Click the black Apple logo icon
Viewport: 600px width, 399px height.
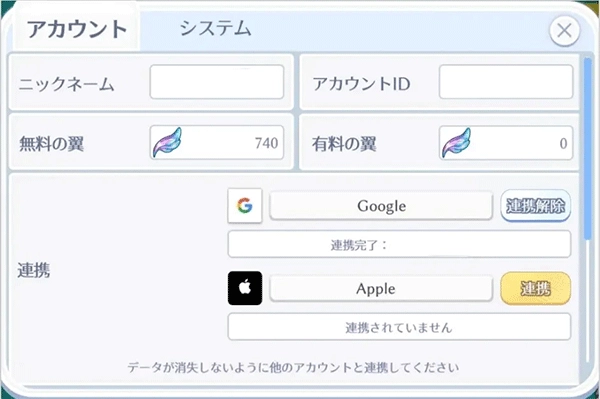pos(245,288)
